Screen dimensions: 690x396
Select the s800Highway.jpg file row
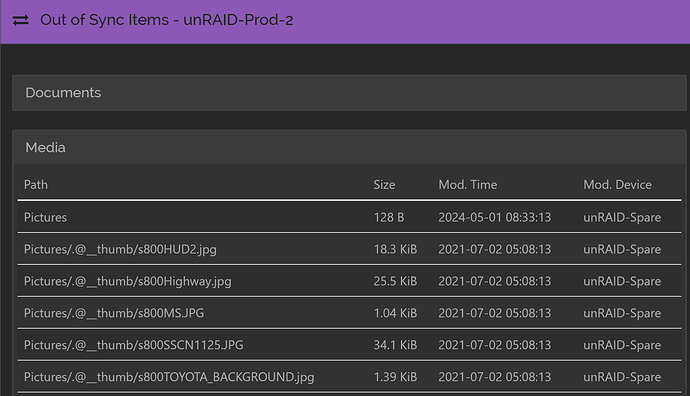(x=349, y=281)
